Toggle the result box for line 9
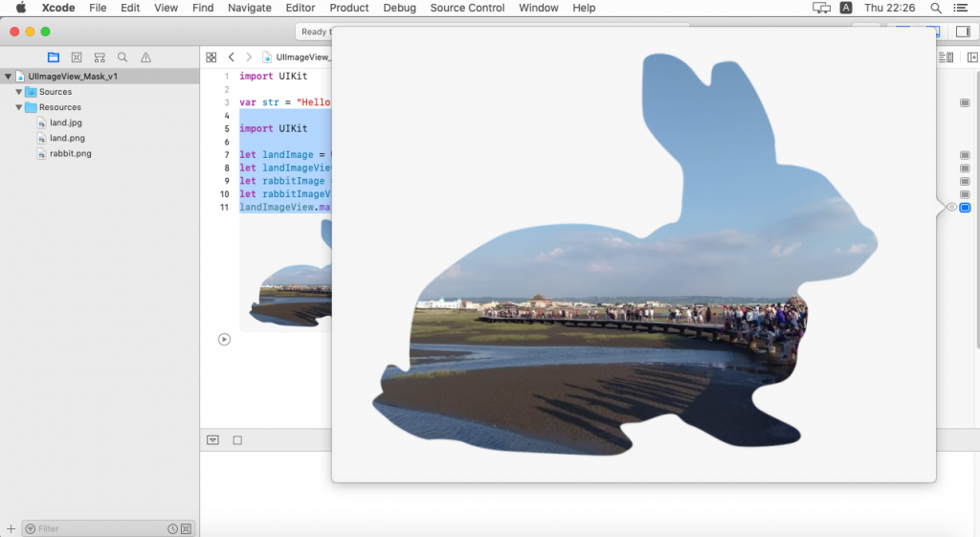The width and height of the screenshot is (980, 537). tap(965, 181)
